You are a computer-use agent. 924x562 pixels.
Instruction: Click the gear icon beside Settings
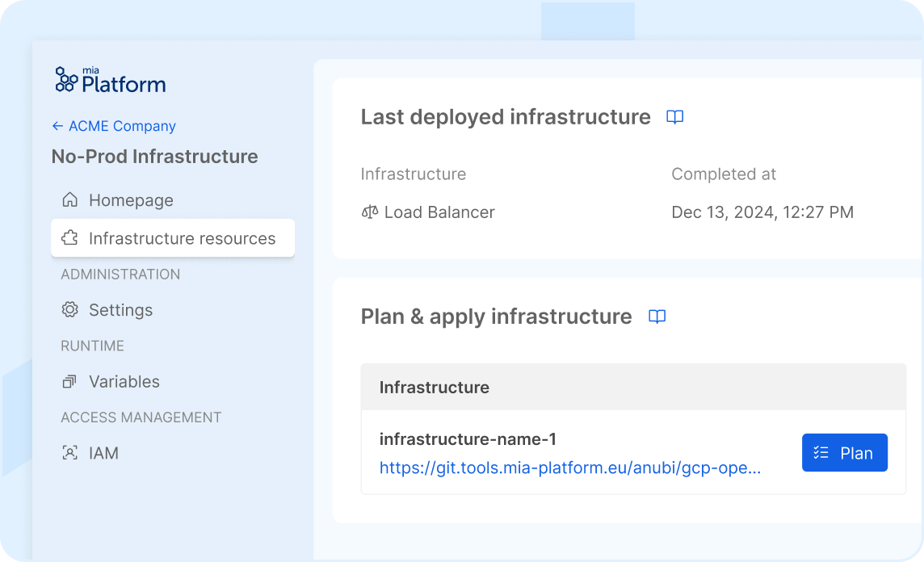pyautogui.click(x=70, y=309)
